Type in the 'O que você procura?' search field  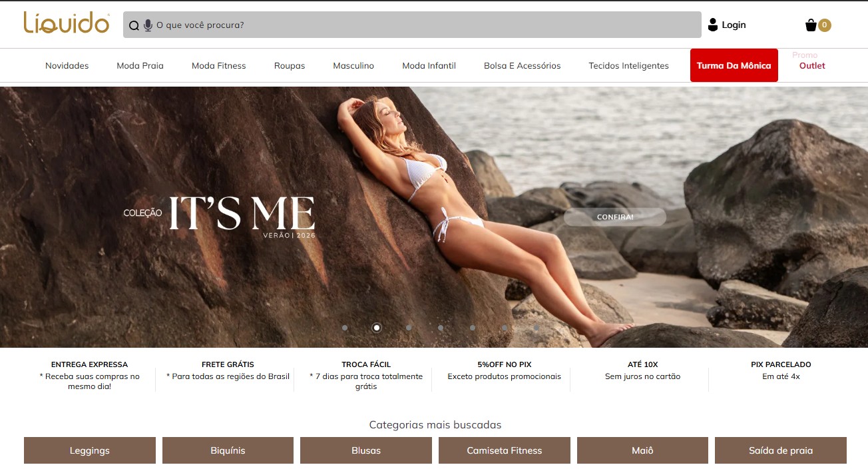pos(426,25)
